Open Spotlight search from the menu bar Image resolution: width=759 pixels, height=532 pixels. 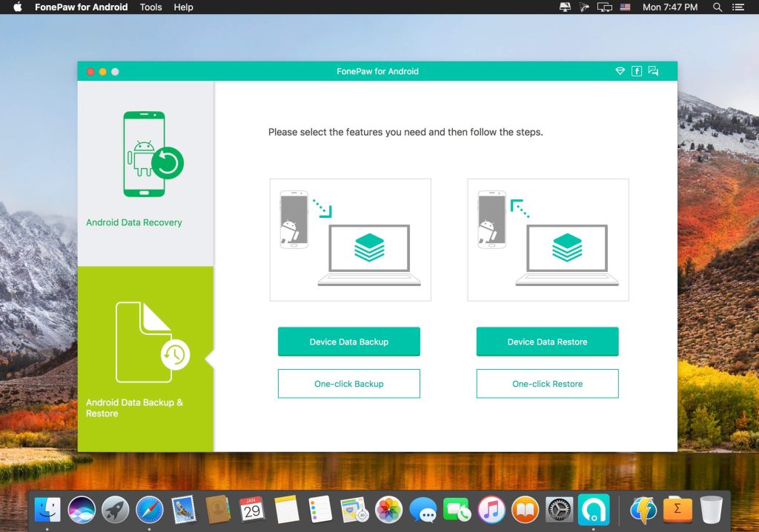click(716, 7)
